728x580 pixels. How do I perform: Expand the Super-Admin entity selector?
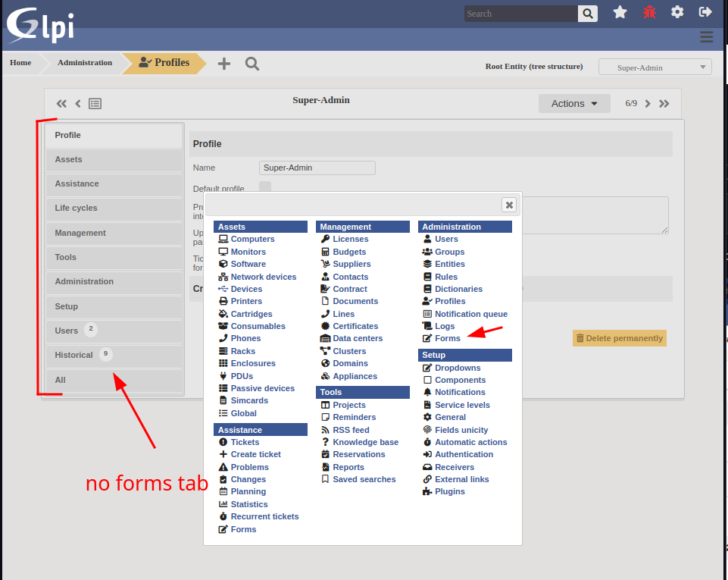655,67
